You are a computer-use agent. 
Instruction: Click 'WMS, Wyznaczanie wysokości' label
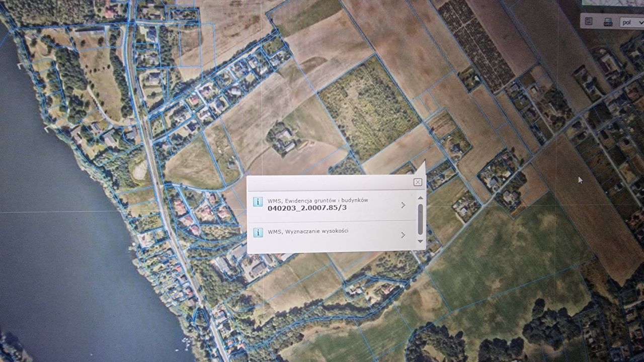pos(308,231)
